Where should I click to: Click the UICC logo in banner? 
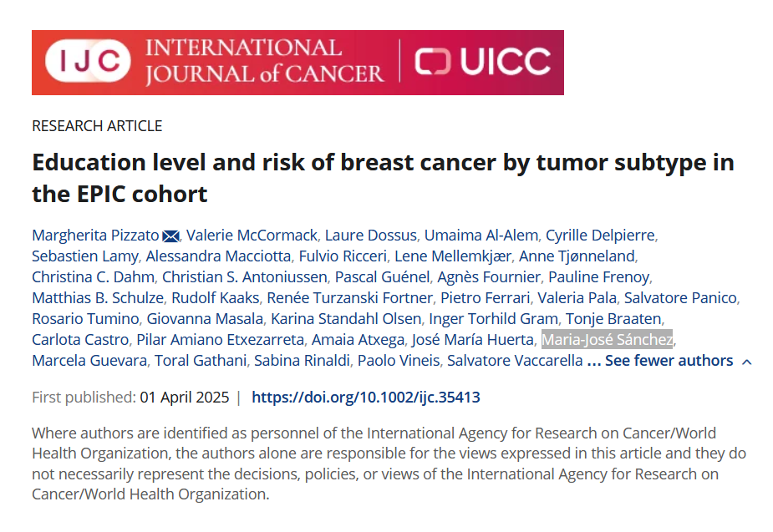coord(484,62)
